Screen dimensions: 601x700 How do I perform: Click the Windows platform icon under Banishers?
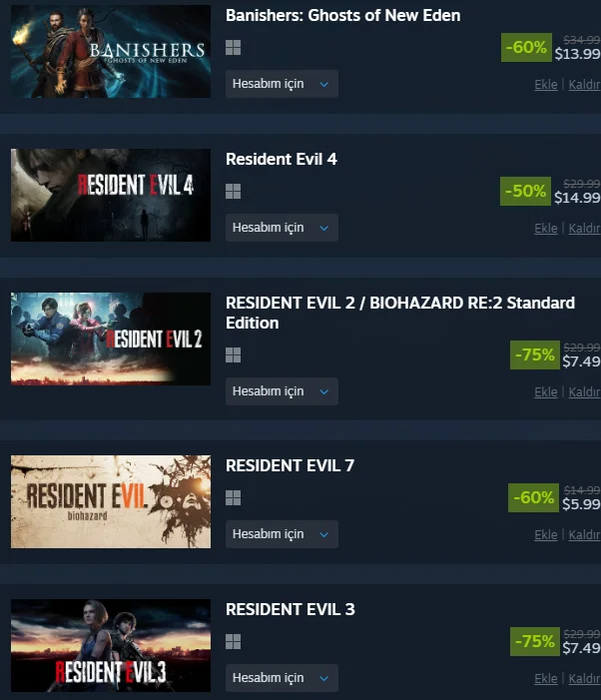coord(233,47)
